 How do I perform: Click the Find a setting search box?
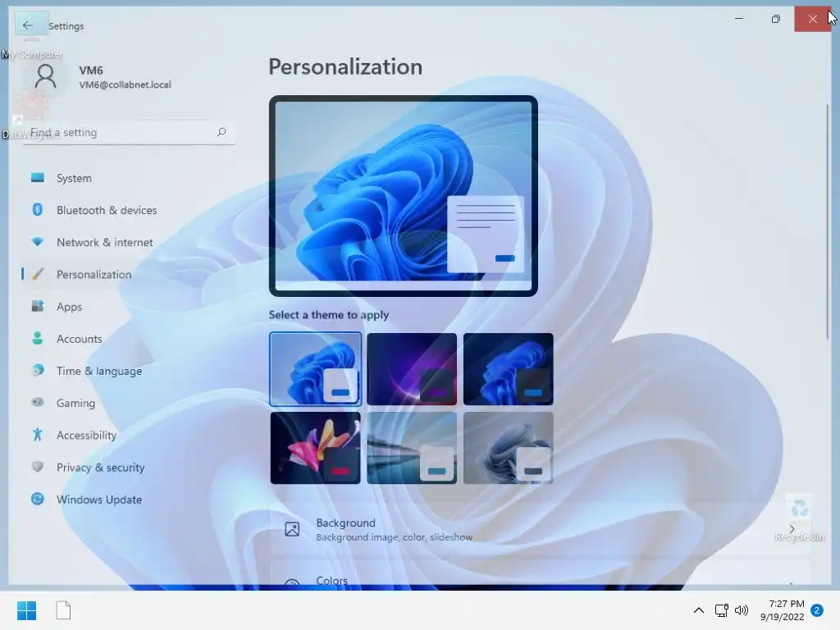128,132
